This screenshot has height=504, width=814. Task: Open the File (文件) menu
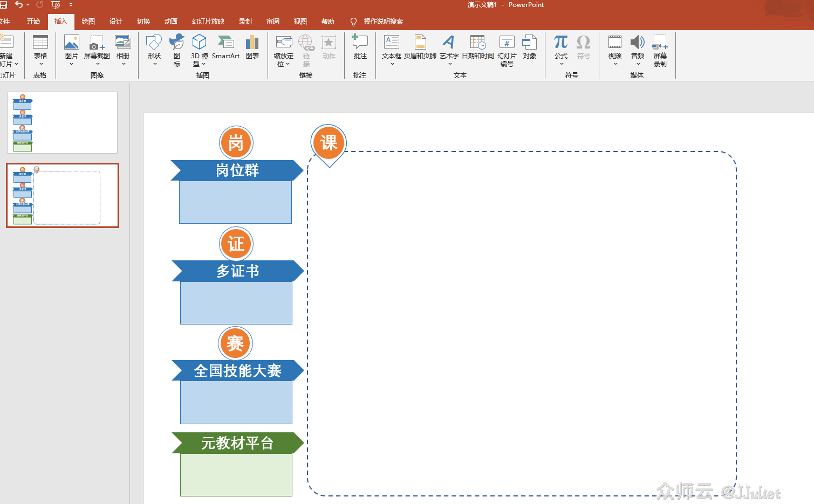(x=5, y=22)
